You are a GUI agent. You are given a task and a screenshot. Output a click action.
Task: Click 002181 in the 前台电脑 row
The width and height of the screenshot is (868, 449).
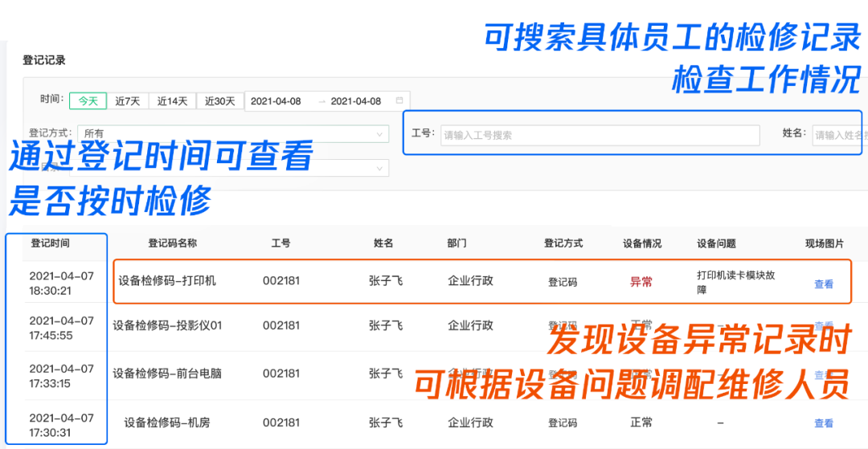[x=281, y=373]
